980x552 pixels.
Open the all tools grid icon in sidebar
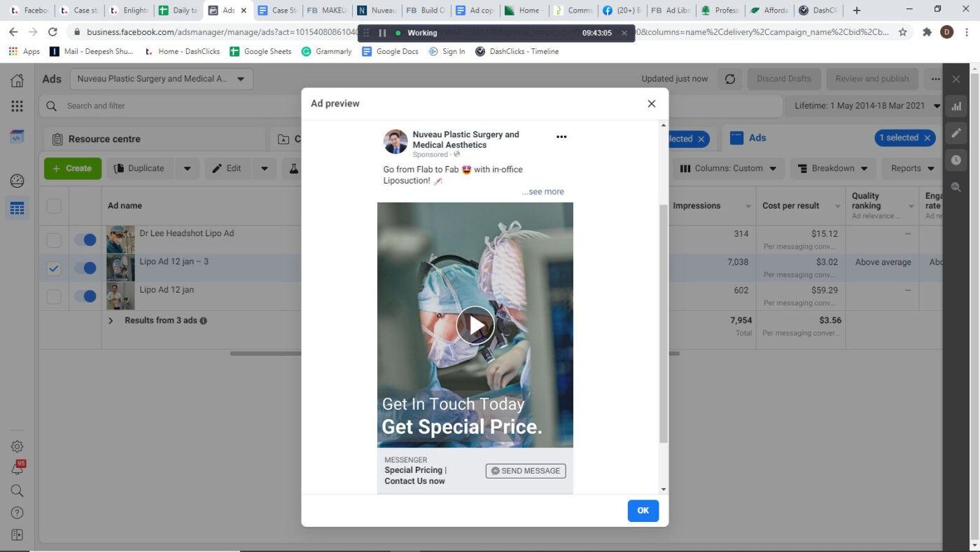17,106
